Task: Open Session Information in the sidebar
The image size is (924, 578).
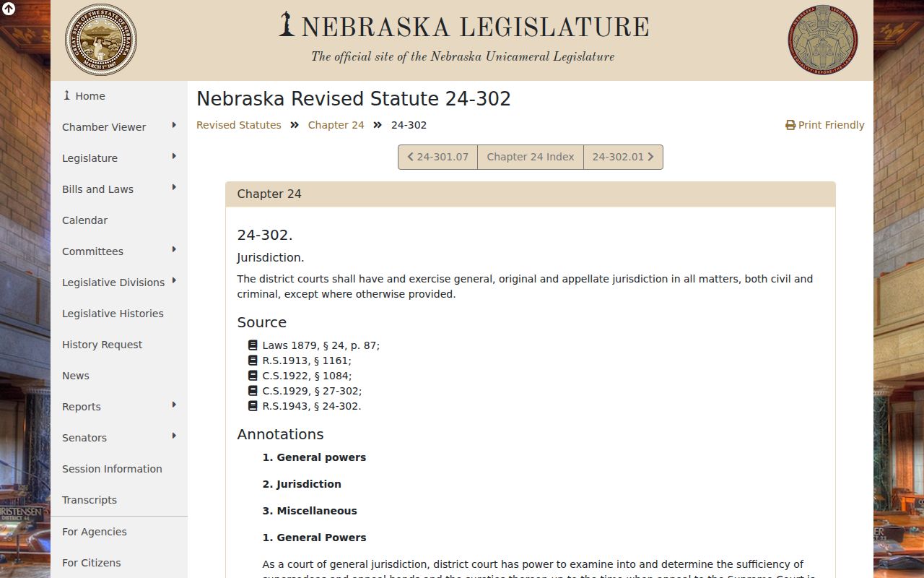Action: [x=119, y=469]
